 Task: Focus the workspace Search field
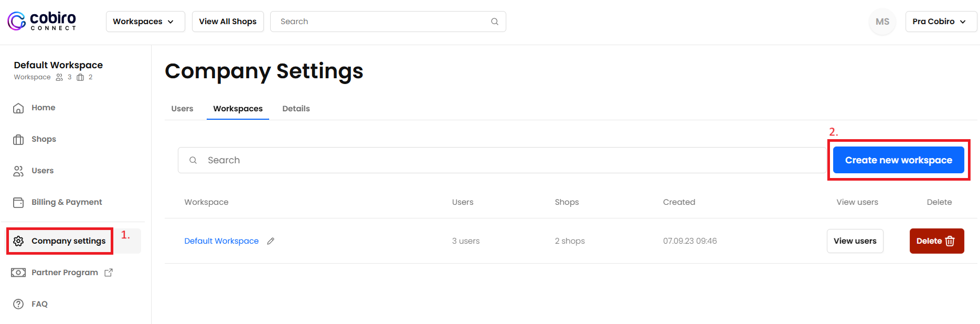[x=502, y=160]
